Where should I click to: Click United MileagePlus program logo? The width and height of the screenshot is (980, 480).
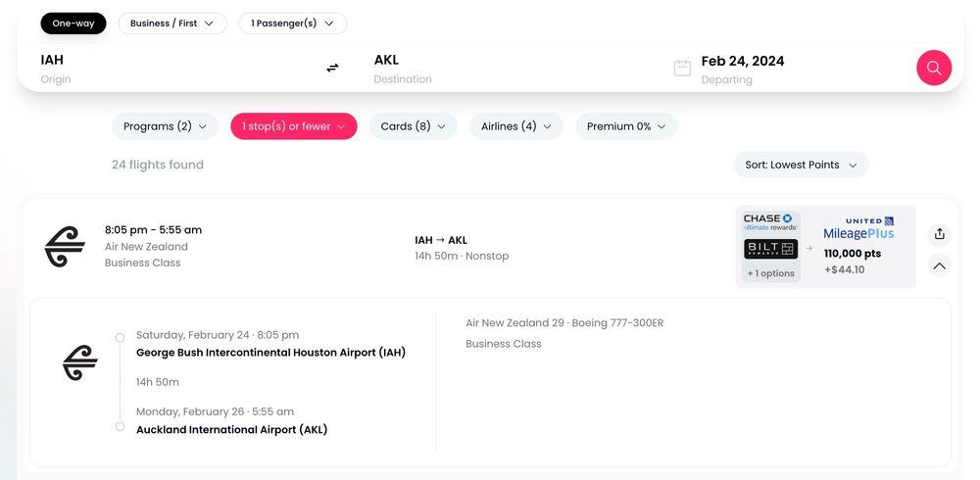(x=858, y=228)
